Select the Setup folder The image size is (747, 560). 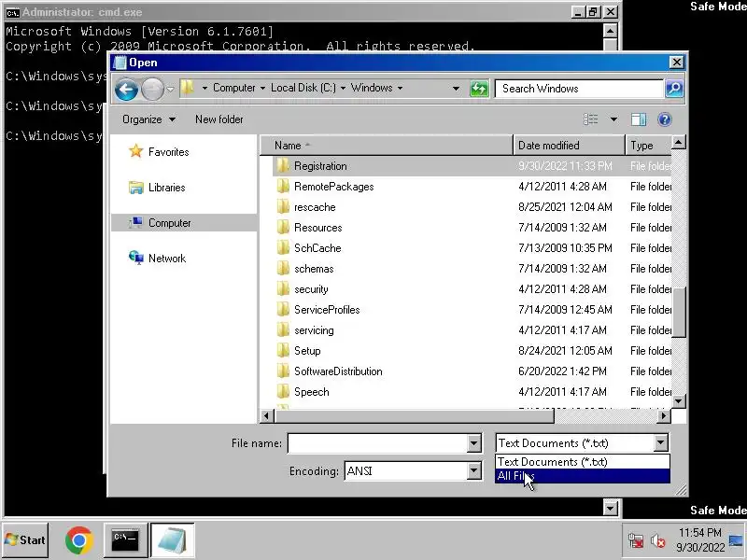472,350
